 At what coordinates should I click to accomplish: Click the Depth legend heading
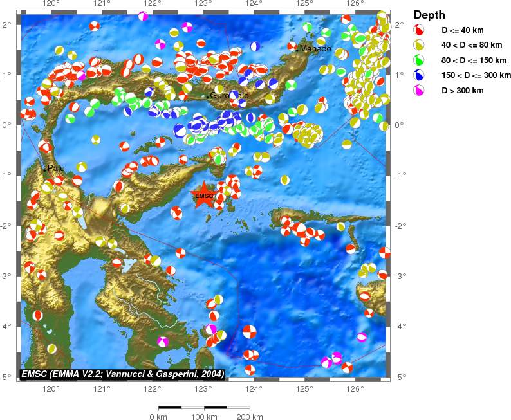[x=429, y=15]
